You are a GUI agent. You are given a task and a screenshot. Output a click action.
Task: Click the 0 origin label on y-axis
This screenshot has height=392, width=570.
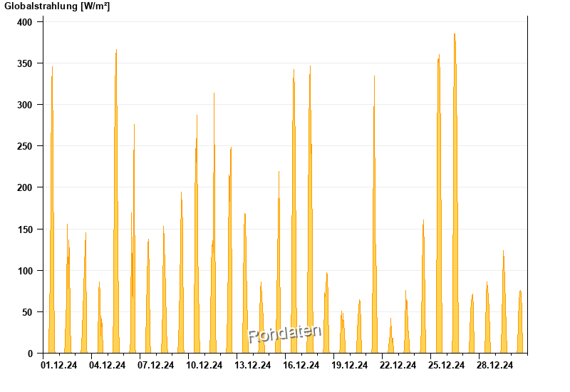click(x=30, y=354)
